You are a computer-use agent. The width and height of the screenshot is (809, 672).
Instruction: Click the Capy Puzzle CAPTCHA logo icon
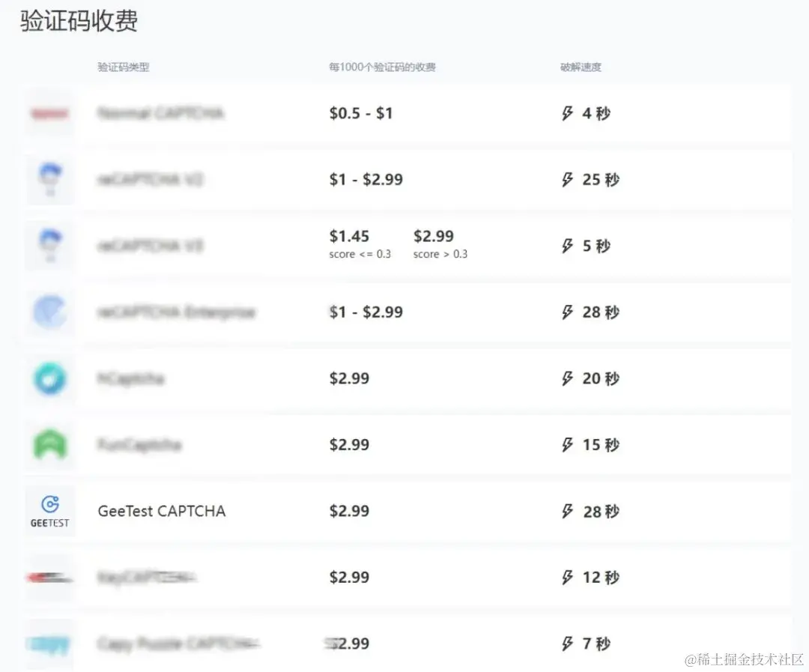tap(49, 643)
